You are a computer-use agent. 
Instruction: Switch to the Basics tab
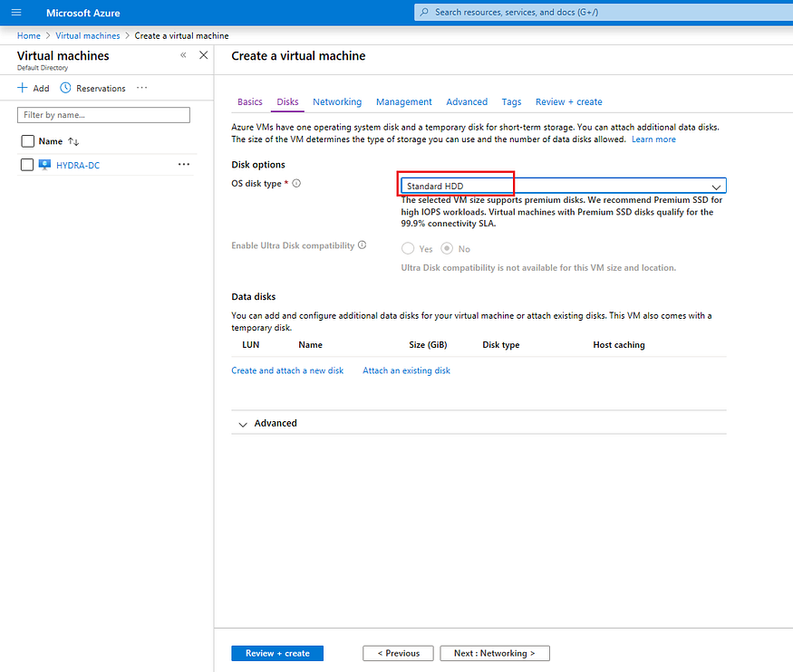249,101
